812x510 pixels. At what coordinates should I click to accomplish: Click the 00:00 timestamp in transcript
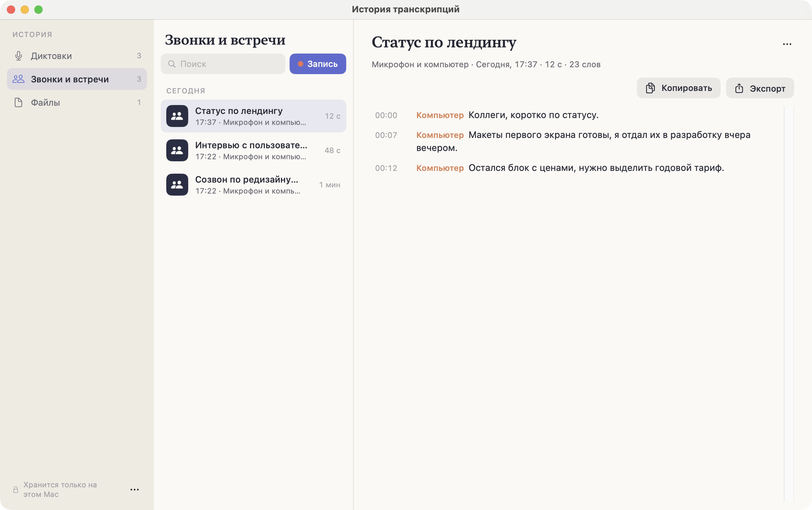pos(386,115)
